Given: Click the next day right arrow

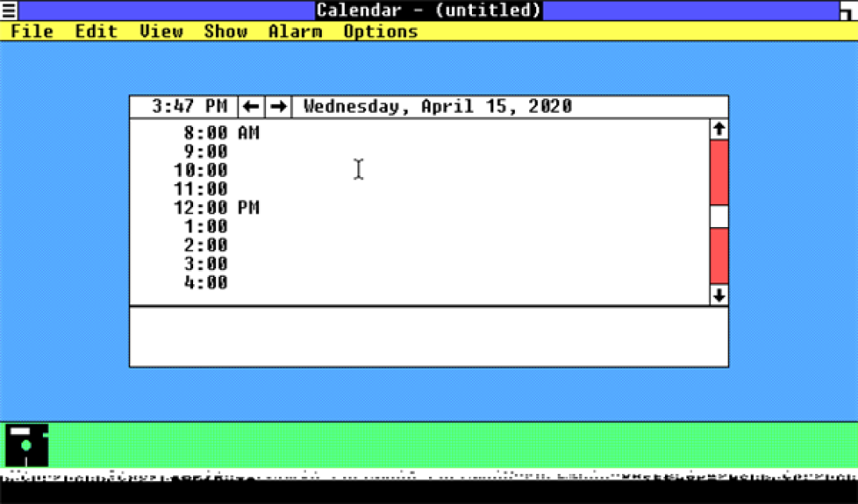Looking at the screenshot, I should (279, 106).
